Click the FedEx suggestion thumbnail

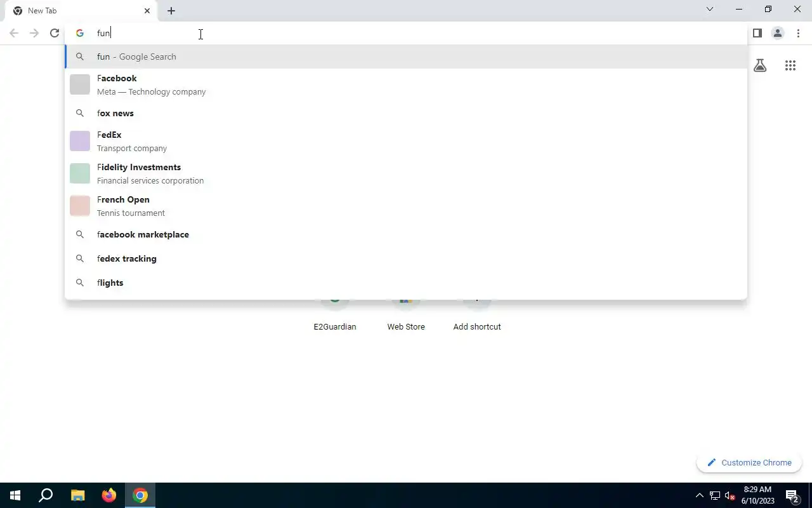coord(80,141)
